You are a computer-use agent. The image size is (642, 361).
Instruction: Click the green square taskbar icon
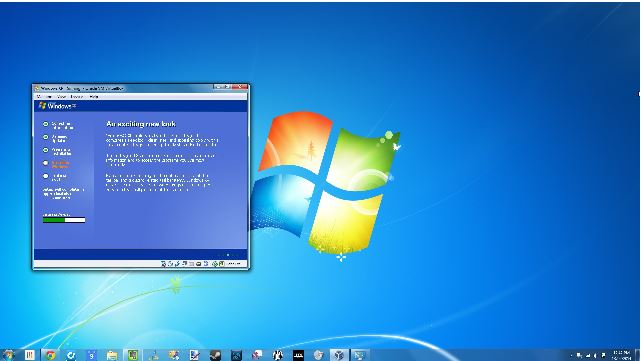[133, 355]
